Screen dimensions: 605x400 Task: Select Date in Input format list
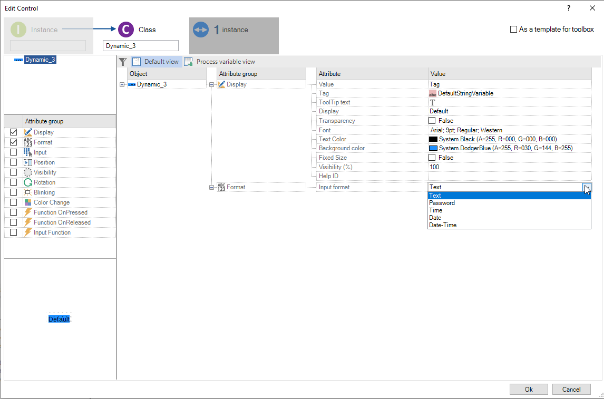click(x=509, y=218)
